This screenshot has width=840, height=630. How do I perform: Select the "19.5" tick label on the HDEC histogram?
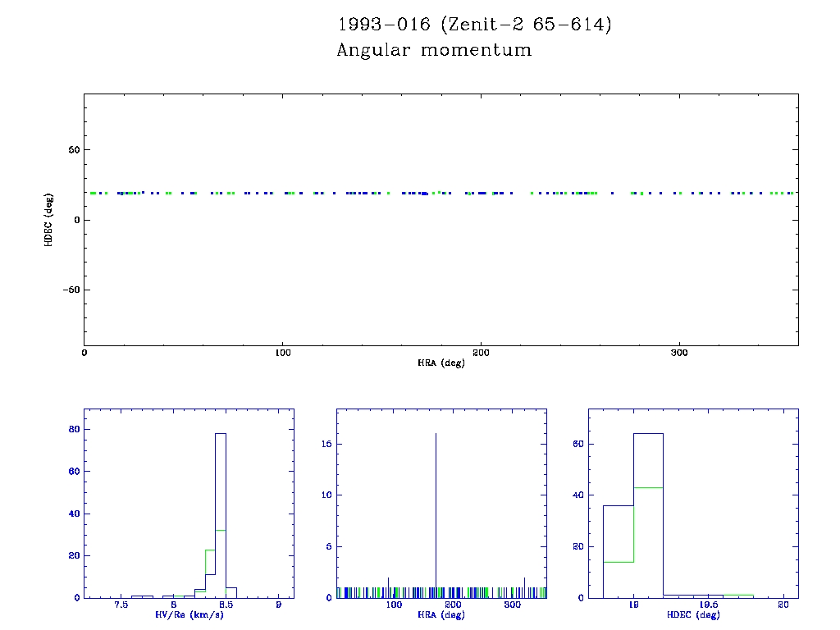(x=708, y=605)
